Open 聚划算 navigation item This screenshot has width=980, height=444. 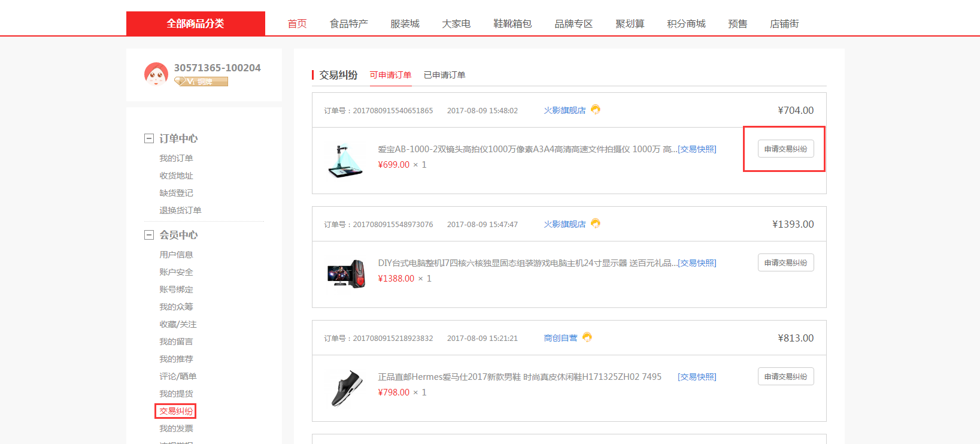[x=630, y=24]
